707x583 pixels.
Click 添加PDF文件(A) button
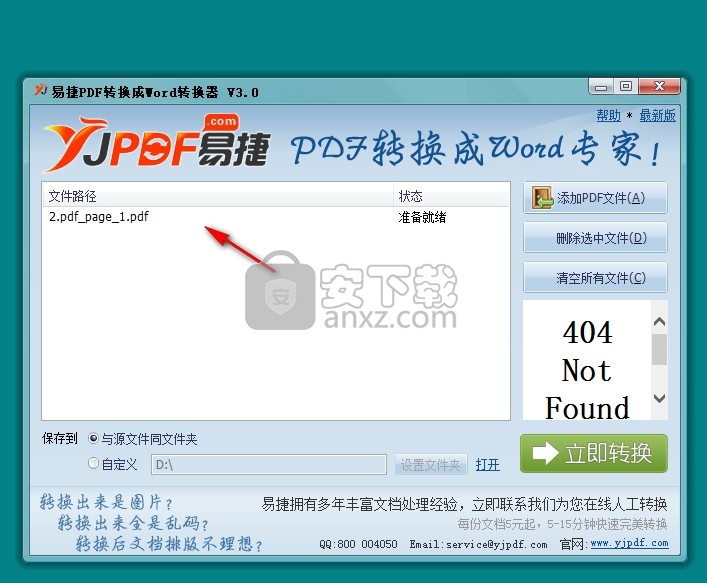click(595, 197)
